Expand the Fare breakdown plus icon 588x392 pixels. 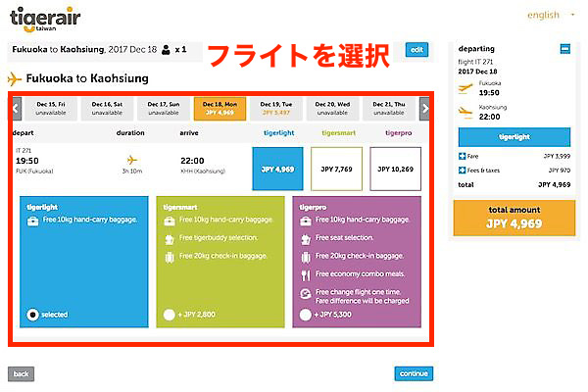pos(462,156)
